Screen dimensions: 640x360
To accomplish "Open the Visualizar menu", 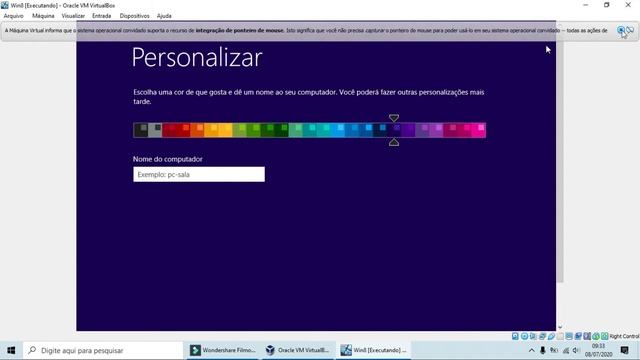I will [x=73, y=16].
